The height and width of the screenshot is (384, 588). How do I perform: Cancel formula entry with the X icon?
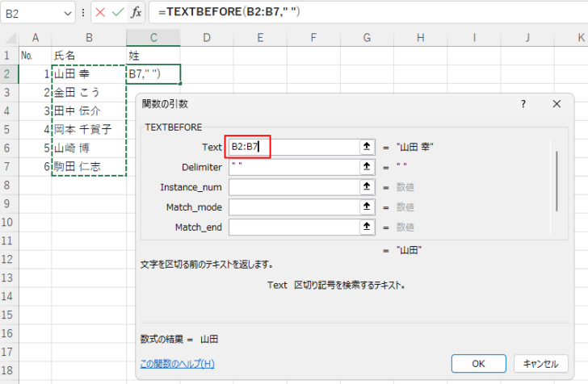pyautogui.click(x=99, y=14)
